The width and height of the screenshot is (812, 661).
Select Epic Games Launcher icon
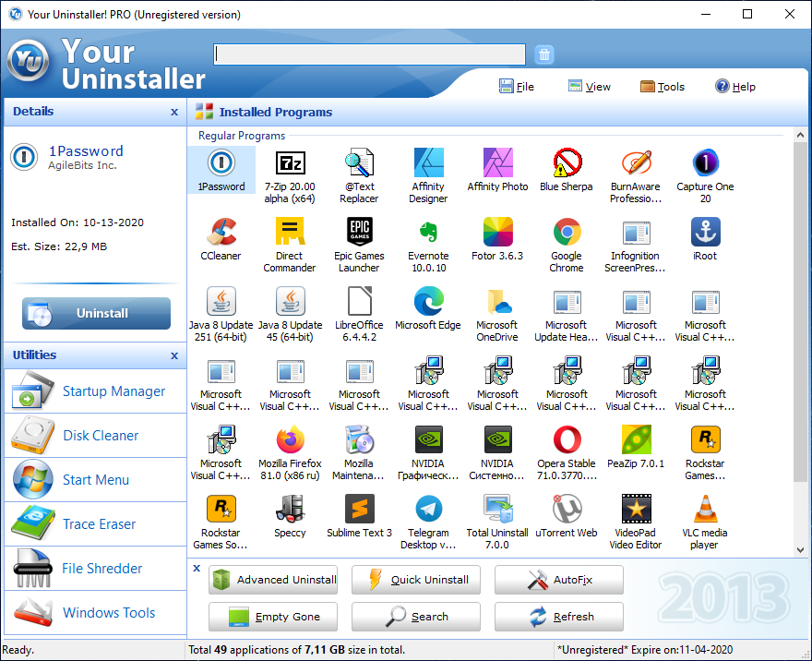click(359, 232)
